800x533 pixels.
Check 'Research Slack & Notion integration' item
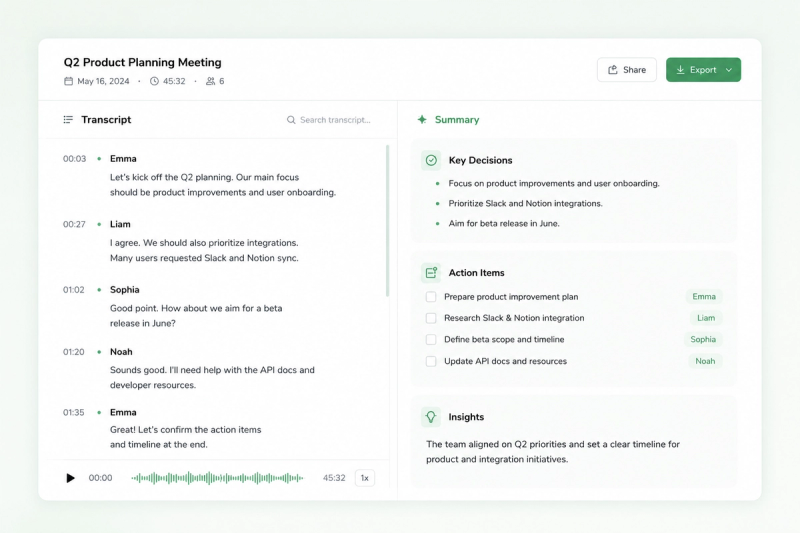[x=431, y=318]
